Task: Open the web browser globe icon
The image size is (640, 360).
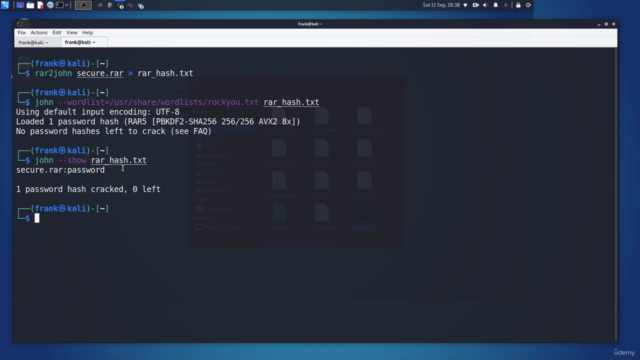Action: coord(50,5)
